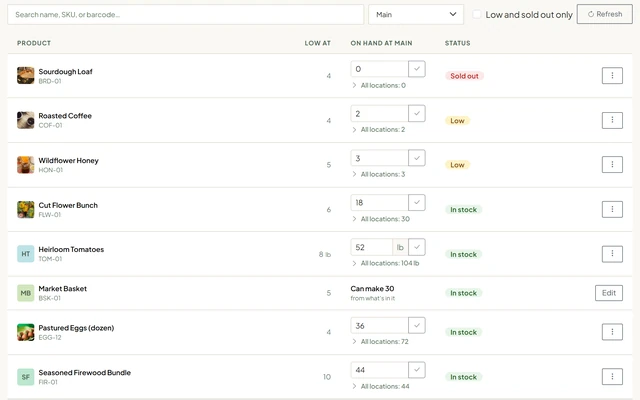Click the FLW-01 SKU text
The width and height of the screenshot is (640, 400).
point(49,215)
